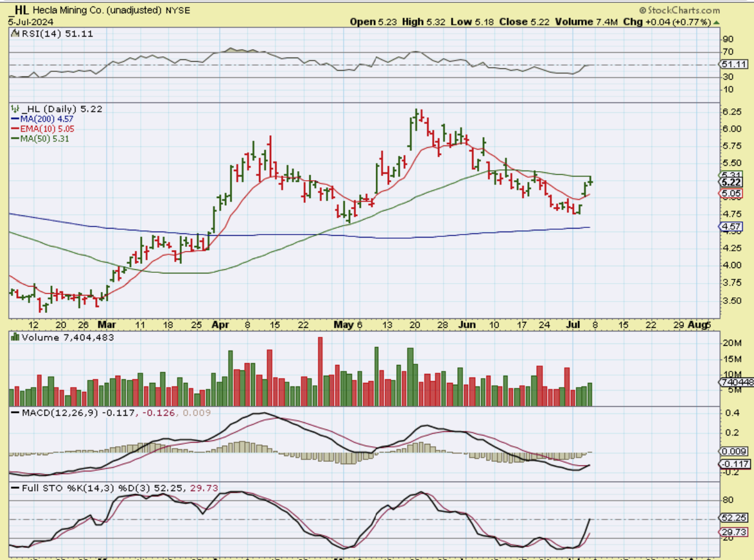
Task: Click the 90 level on the RSI axis
Action: tap(728, 40)
